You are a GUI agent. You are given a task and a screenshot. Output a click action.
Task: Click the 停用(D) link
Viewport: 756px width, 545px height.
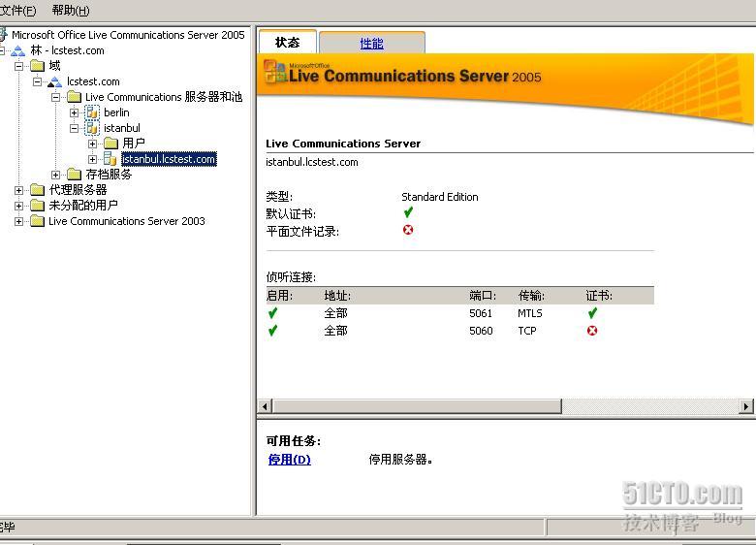click(x=289, y=459)
